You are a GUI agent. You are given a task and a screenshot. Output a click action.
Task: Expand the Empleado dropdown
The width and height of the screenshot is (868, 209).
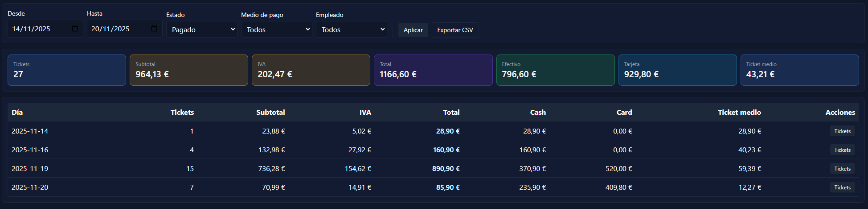click(351, 29)
